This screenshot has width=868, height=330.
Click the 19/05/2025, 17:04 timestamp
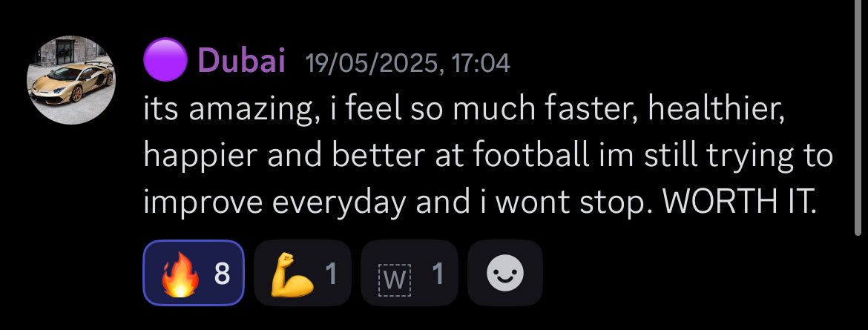coord(407,63)
